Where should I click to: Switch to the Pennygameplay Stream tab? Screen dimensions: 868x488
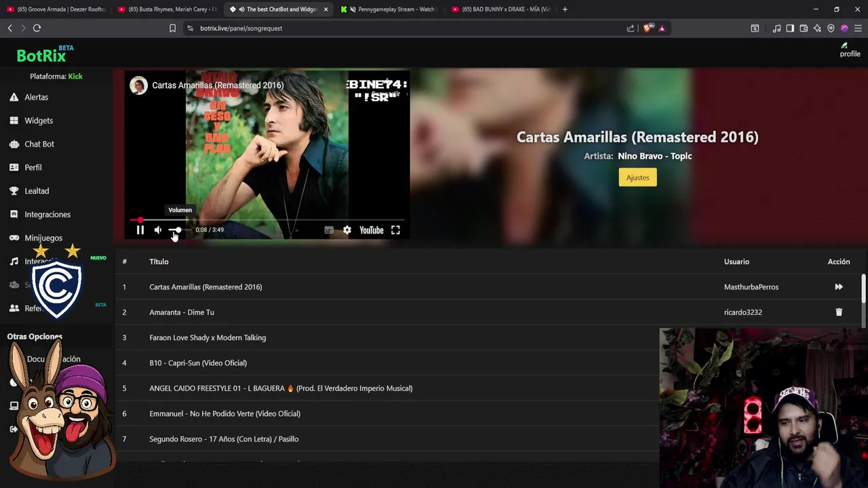(389, 9)
